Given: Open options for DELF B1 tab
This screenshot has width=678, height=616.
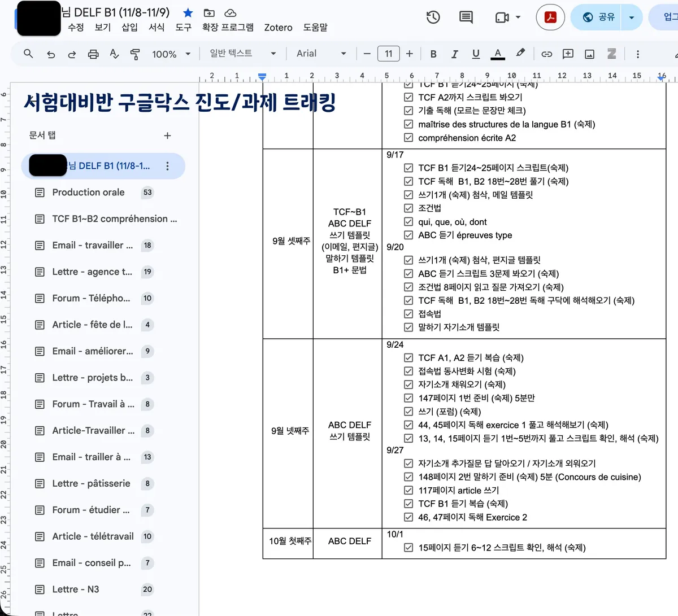Looking at the screenshot, I should pos(167,166).
